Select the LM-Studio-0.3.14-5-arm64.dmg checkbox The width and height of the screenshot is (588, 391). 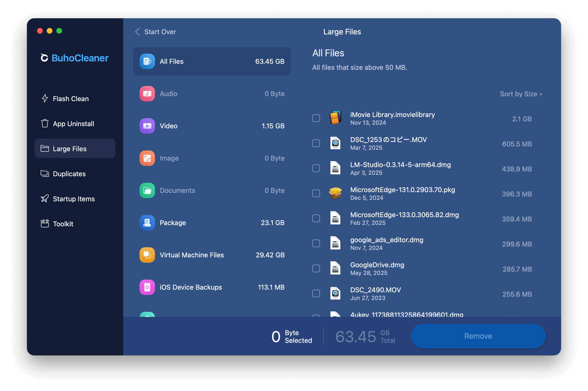coord(316,168)
